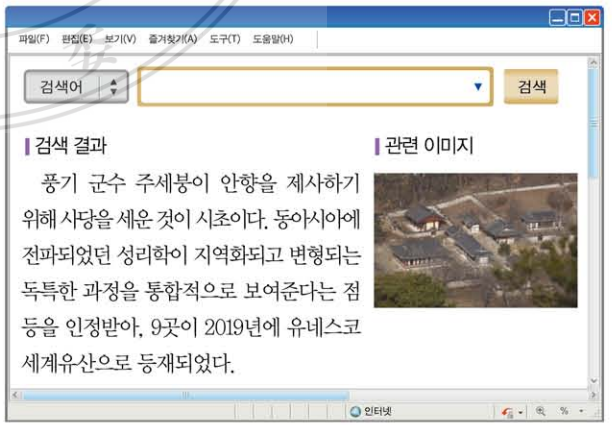Open the 즐겨찾기(A) menu
This screenshot has height=425, width=612.
tap(173, 39)
